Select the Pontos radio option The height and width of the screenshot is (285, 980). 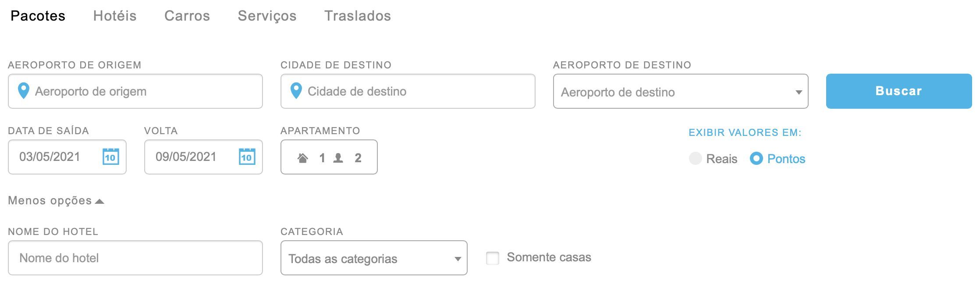(756, 158)
